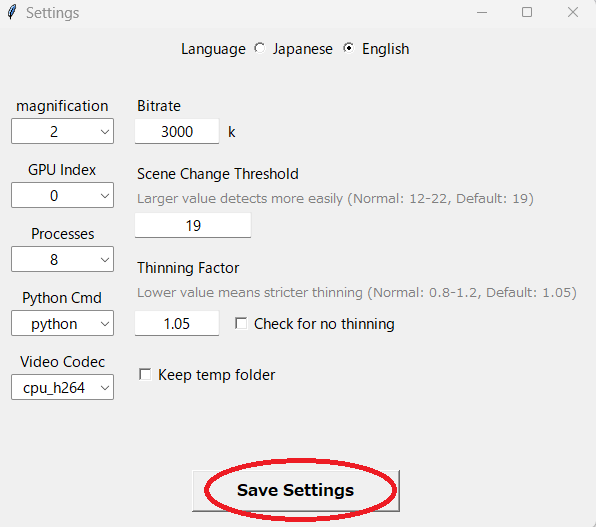This screenshot has width=596, height=527.
Task: Click the Settings title bar text
Action: (52, 13)
